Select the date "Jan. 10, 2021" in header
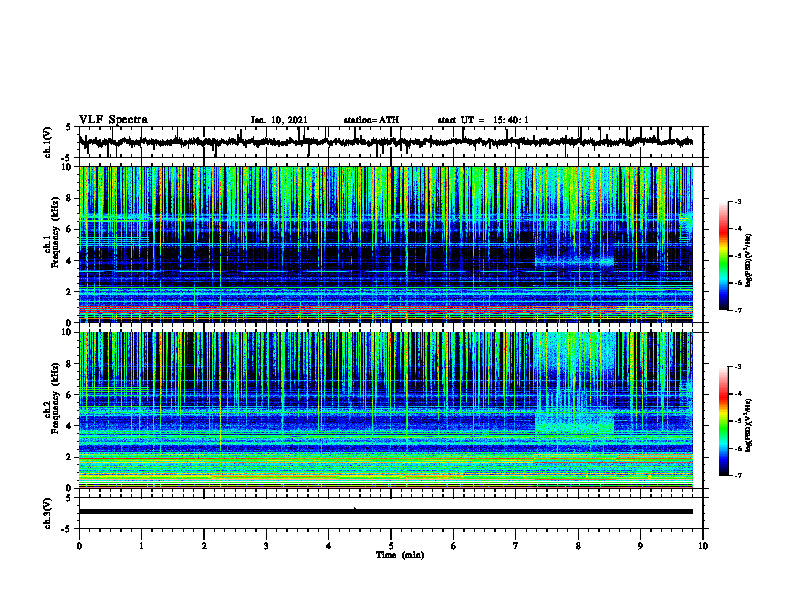 tap(279, 120)
